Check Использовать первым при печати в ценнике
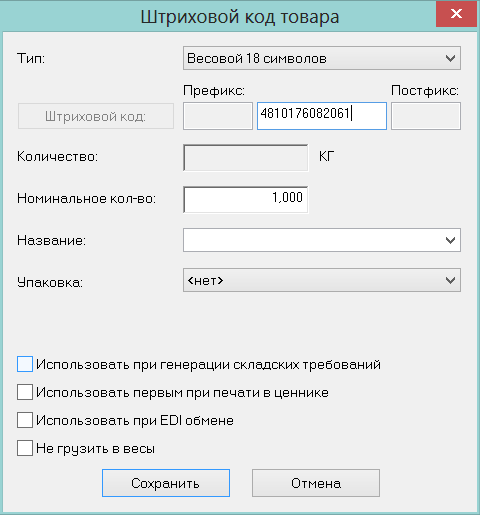Image resolution: width=480 pixels, height=515 pixels. pos(25,392)
